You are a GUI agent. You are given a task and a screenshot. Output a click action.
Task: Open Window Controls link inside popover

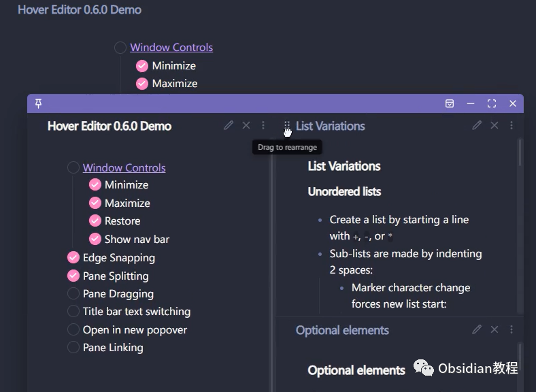pos(124,167)
